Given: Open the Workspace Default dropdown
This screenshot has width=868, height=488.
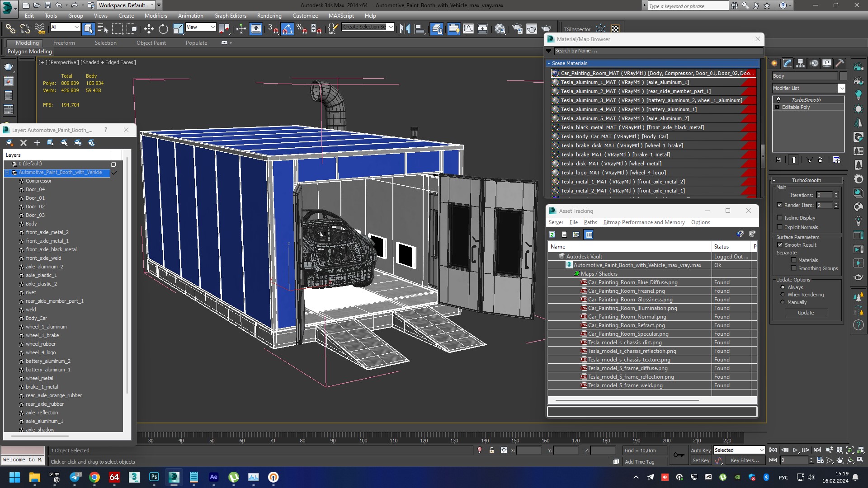Looking at the screenshot, I should point(152,5).
